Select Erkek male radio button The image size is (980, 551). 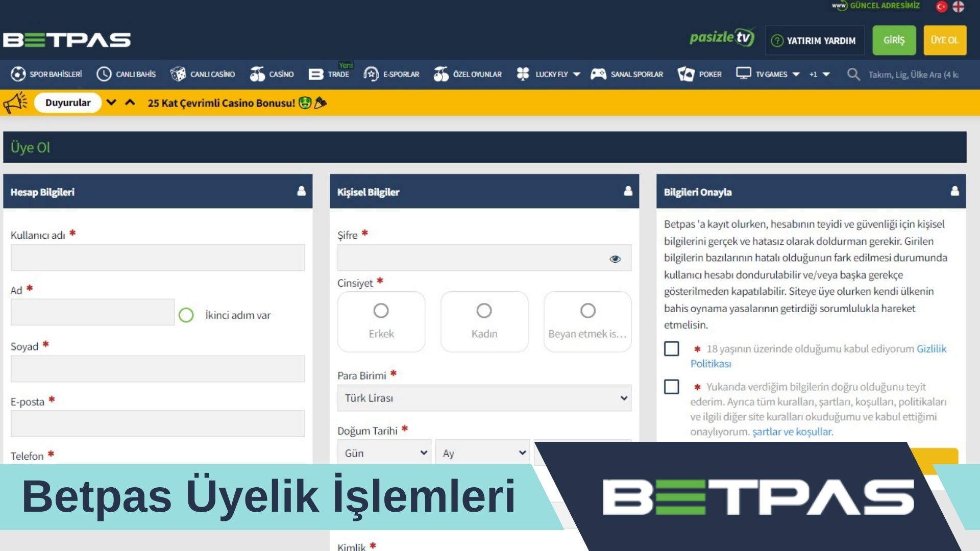click(x=381, y=311)
